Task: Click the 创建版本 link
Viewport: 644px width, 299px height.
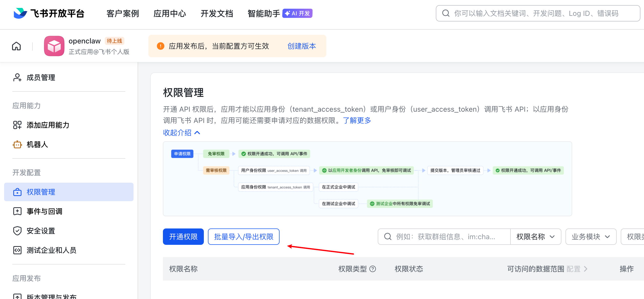Action: (x=302, y=46)
